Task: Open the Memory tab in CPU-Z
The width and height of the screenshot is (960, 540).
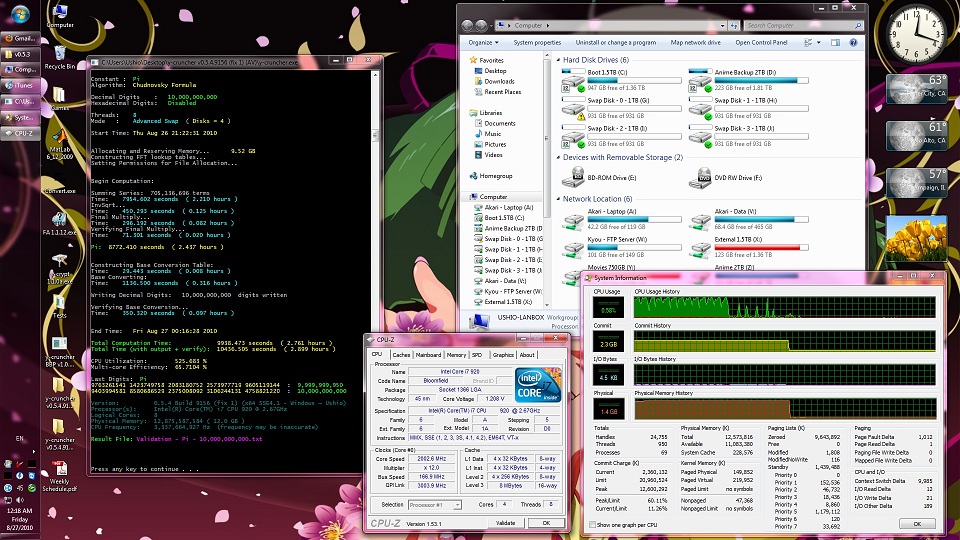Action: point(456,355)
